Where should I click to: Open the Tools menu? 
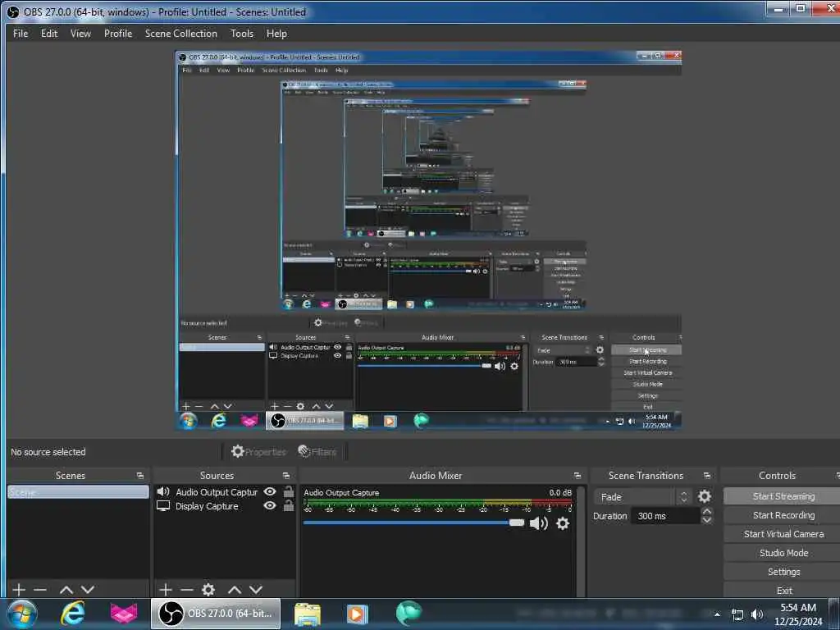(x=242, y=33)
